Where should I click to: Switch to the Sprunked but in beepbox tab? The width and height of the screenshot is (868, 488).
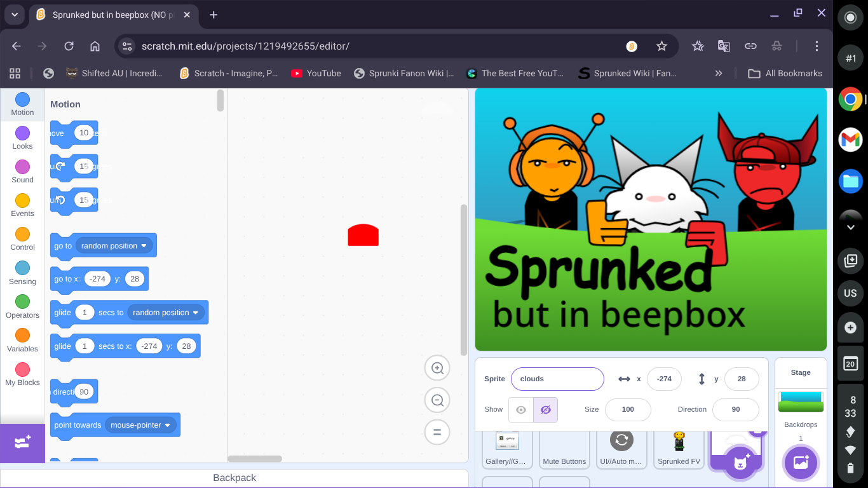[x=112, y=15]
